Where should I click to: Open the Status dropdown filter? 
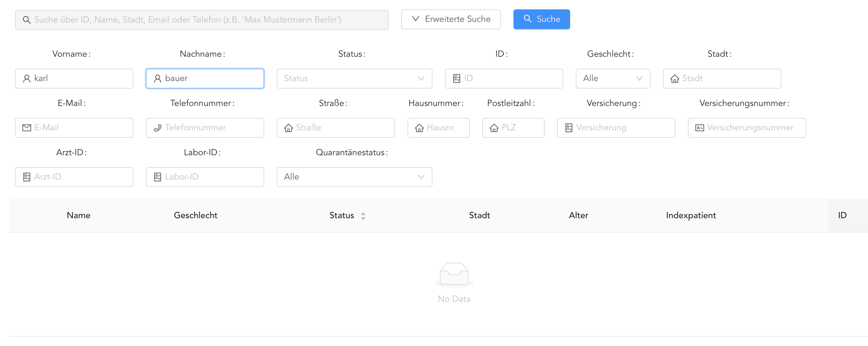coord(354,79)
